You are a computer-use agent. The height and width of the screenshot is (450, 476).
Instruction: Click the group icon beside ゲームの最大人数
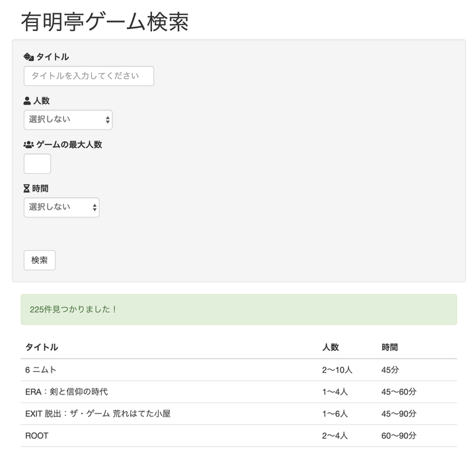coord(28,145)
